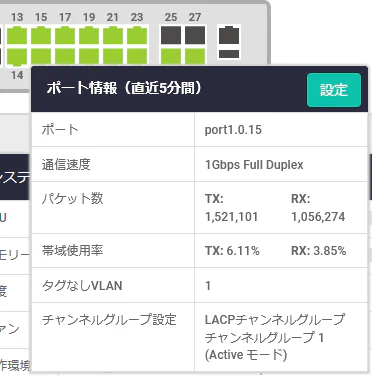Viewport: 372px width, 376px height.
Task: Click the green port below port 27
Action: (x=195, y=56)
